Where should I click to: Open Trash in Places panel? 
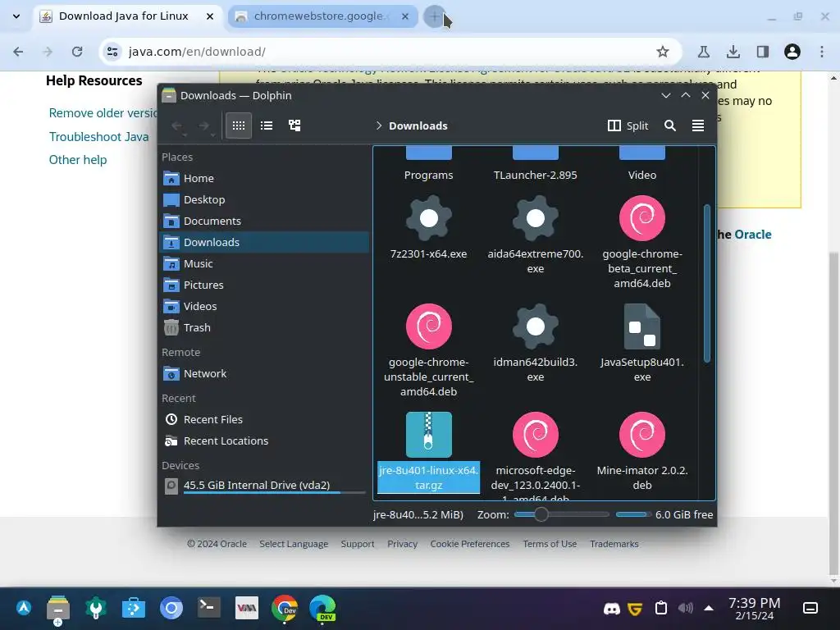click(264, 328)
